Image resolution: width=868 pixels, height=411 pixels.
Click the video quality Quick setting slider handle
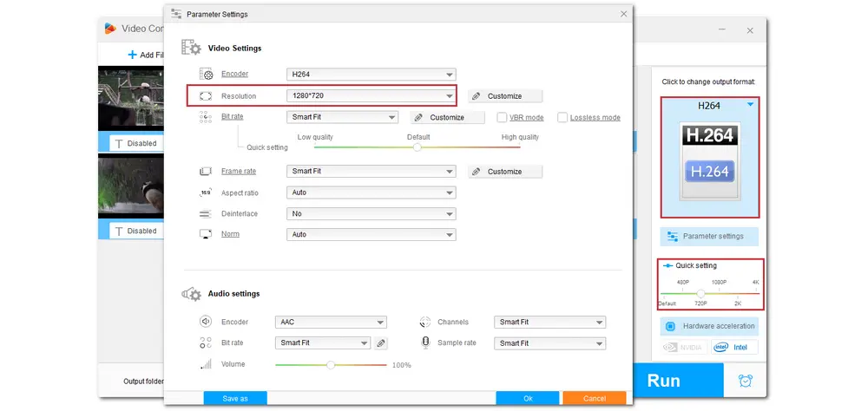(x=418, y=147)
